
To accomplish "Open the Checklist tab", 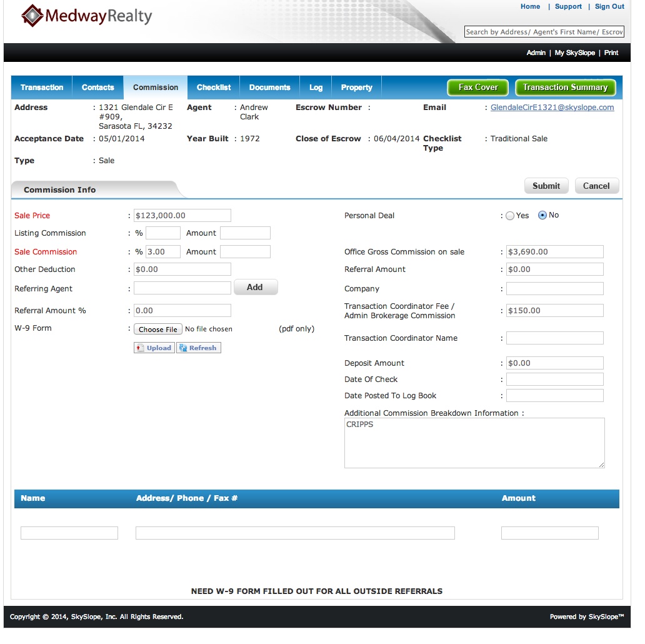I will 214,88.
